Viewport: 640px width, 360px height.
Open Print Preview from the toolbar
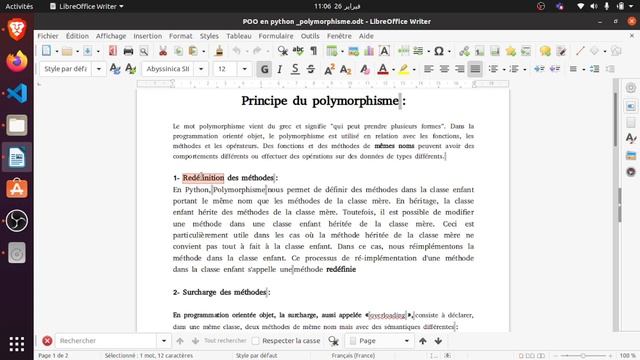tap(144, 51)
